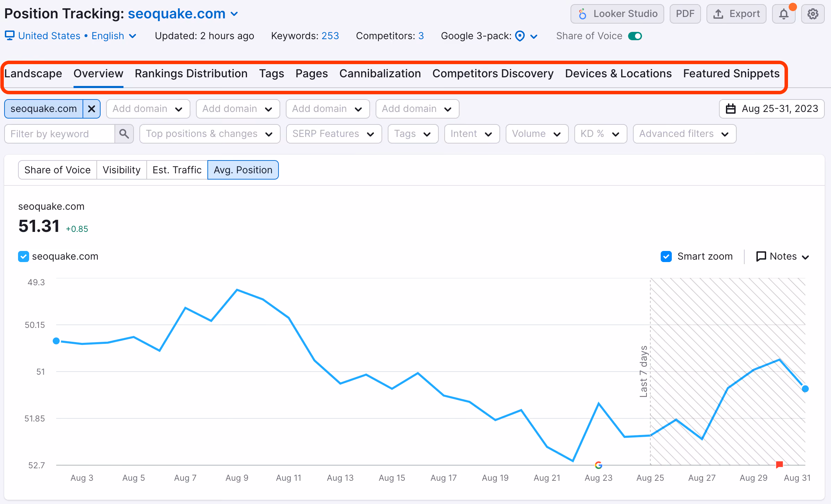Open third Add domain dropdown
This screenshot has height=504, width=831.
pyautogui.click(x=328, y=109)
